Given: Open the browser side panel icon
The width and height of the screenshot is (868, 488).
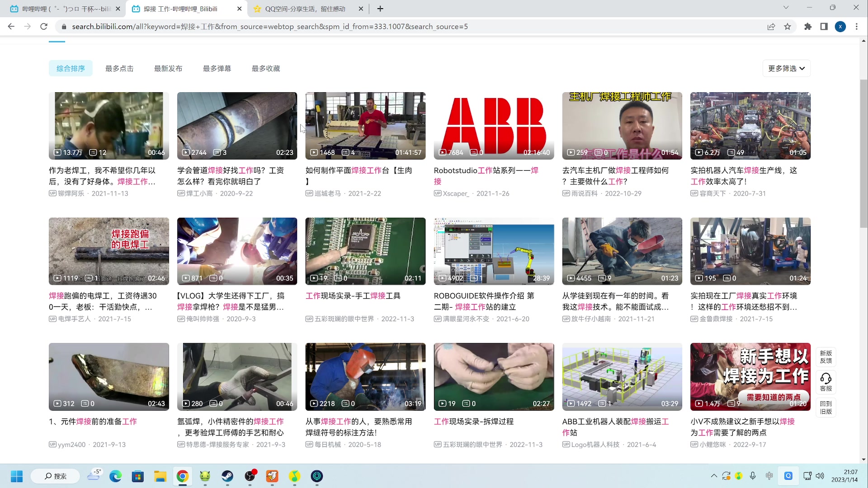Looking at the screenshot, I should click(x=824, y=27).
